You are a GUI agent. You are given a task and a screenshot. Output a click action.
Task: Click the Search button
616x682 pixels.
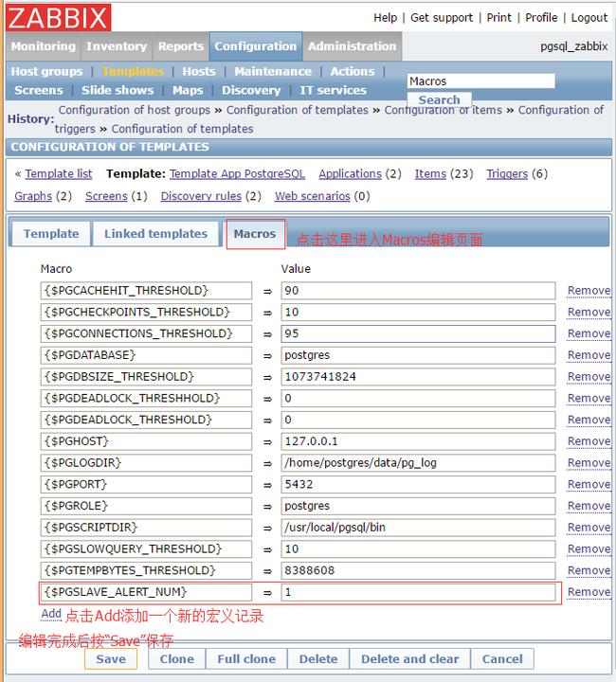pos(439,100)
